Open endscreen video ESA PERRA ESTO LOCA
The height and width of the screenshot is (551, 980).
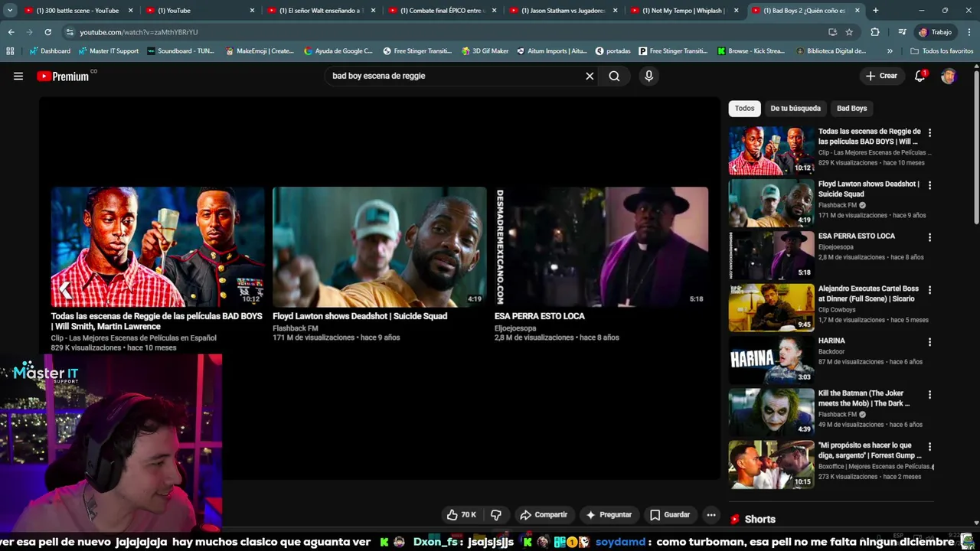601,247
